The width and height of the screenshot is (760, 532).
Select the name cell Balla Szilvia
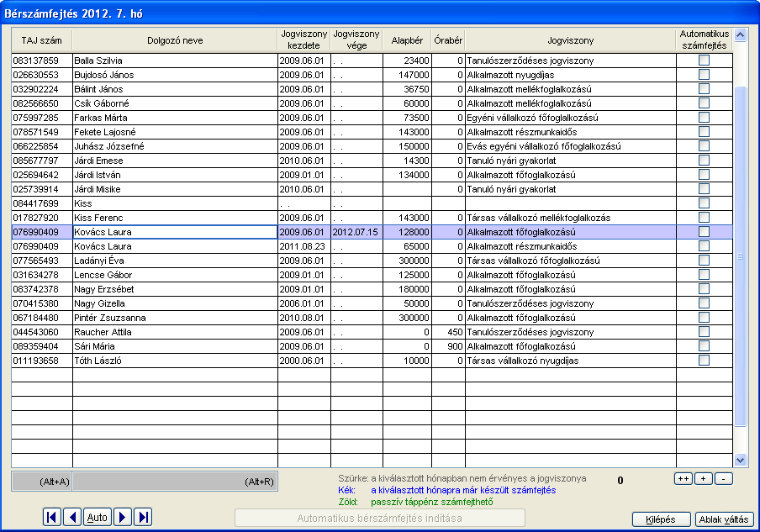(x=175, y=61)
